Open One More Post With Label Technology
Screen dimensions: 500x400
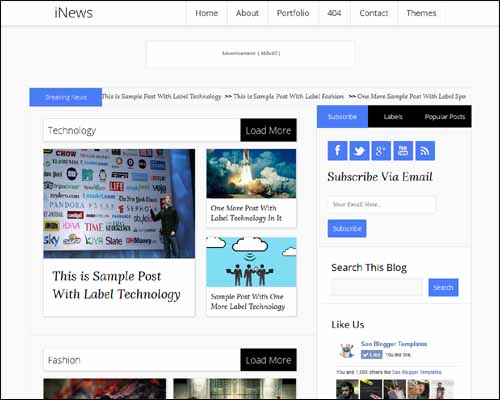point(246,213)
